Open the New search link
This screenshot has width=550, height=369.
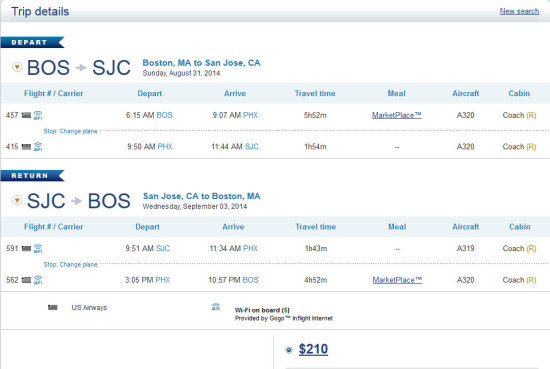[x=519, y=11]
